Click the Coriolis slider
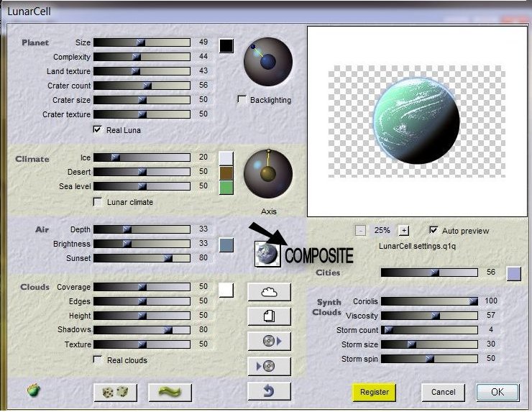This screenshot has height=412, width=532. coord(429,301)
